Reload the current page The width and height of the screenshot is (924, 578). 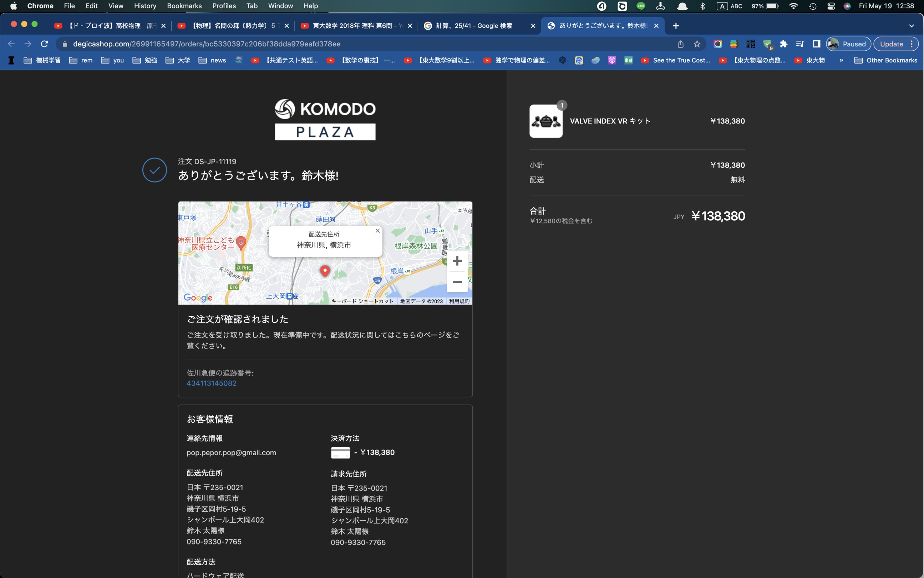click(44, 44)
